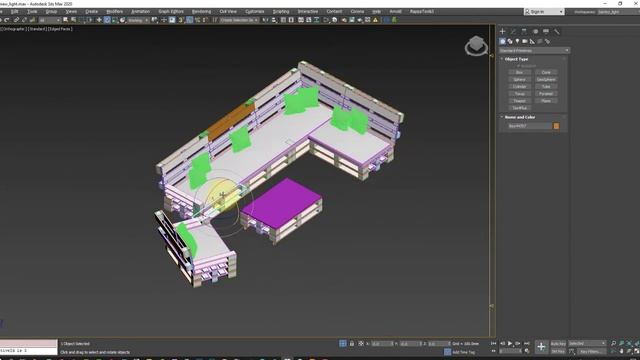Toggle the Angle Snap button

point(189,20)
